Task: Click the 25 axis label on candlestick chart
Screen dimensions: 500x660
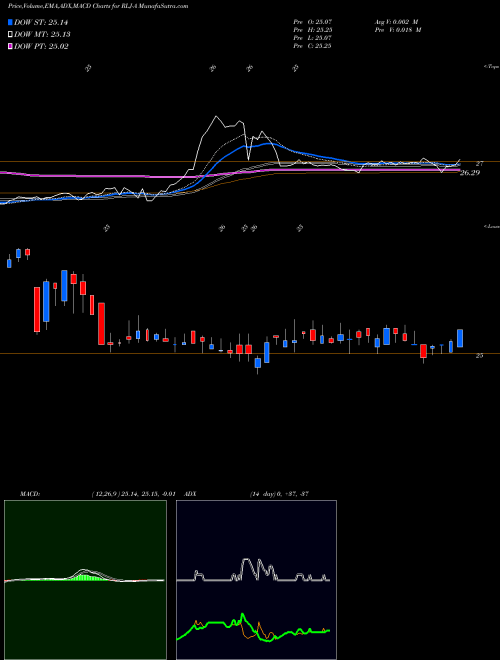Action: coord(479,356)
